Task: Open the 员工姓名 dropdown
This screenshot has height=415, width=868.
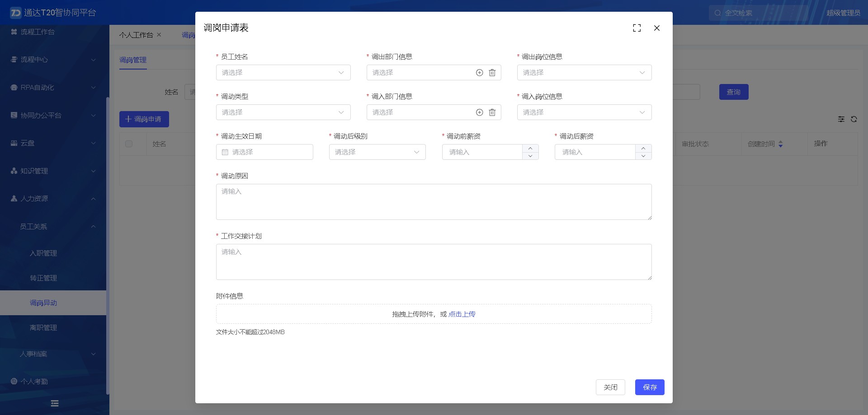Action: [283, 73]
